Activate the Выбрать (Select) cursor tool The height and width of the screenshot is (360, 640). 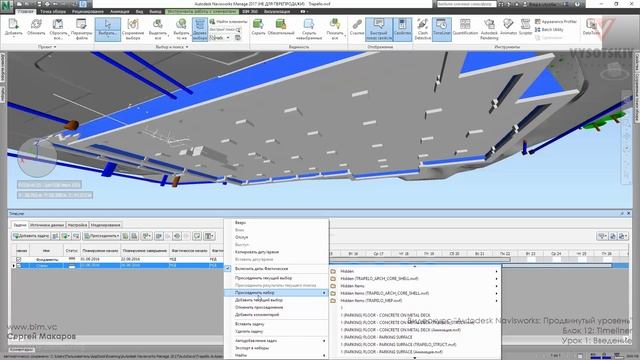coord(108,29)
